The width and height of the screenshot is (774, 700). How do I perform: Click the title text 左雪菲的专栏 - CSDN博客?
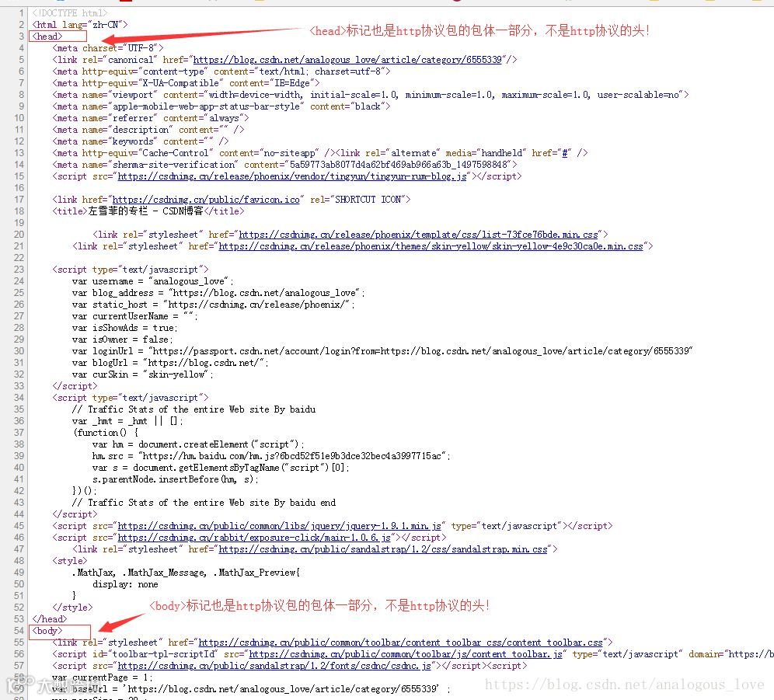[x=145, y=211]
